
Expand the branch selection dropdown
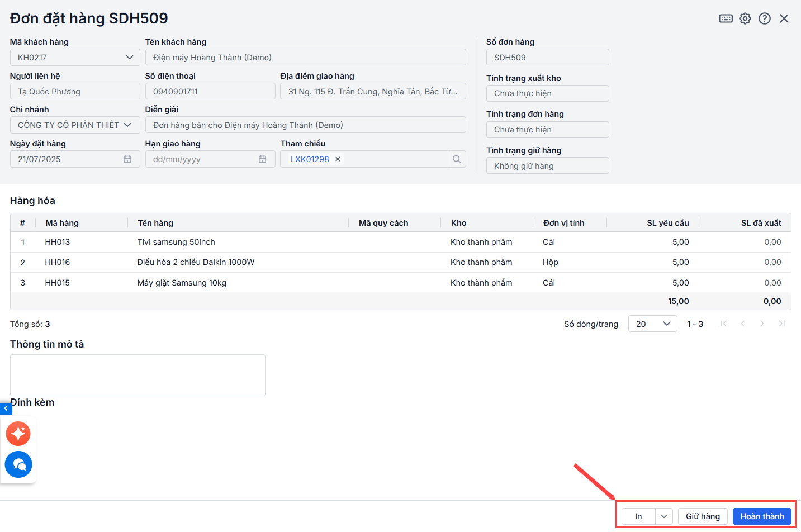pos(127,125)
